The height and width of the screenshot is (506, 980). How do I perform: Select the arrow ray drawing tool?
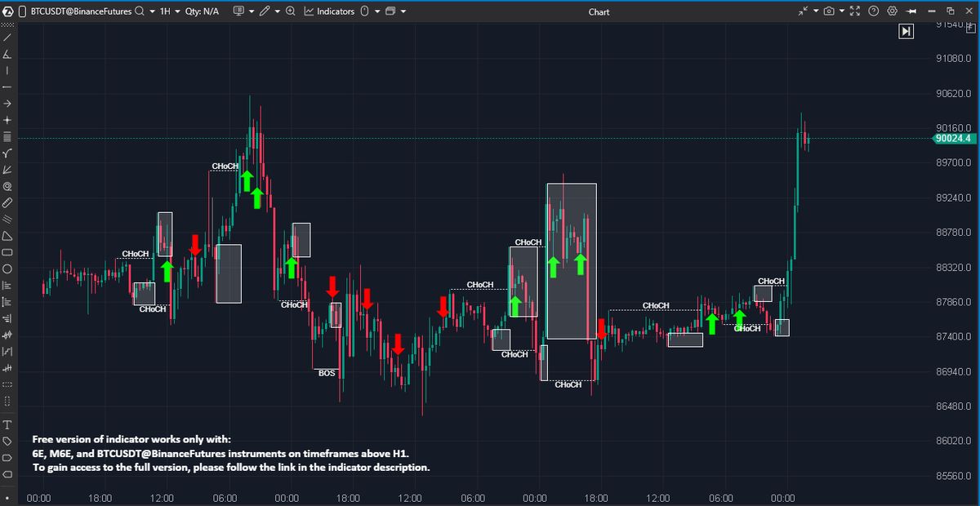point(7,103)
